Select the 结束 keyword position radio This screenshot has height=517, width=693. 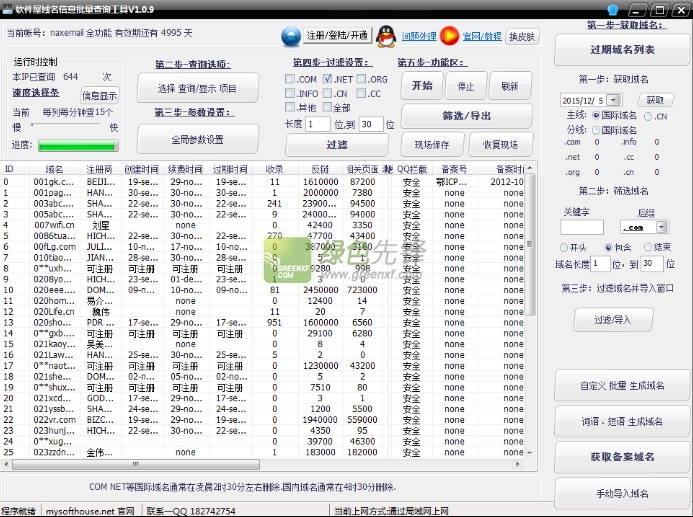648,247
